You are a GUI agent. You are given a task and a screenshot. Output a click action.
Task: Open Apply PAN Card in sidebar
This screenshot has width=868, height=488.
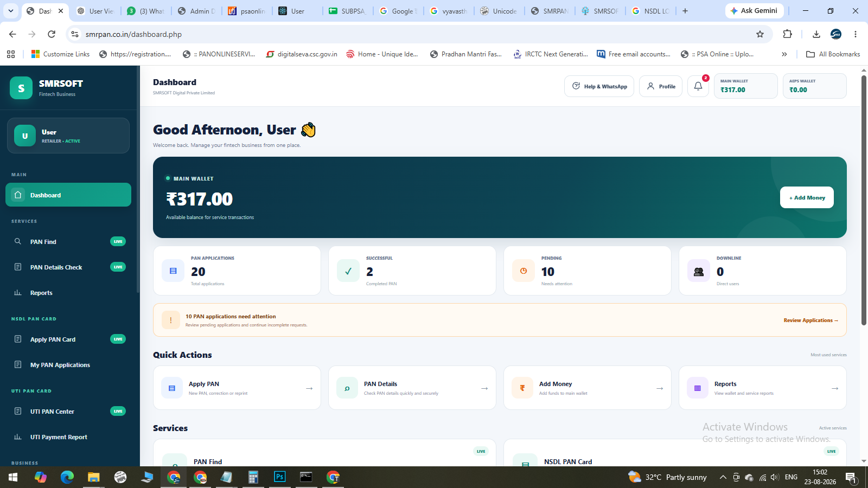click(x=68, y=339)
